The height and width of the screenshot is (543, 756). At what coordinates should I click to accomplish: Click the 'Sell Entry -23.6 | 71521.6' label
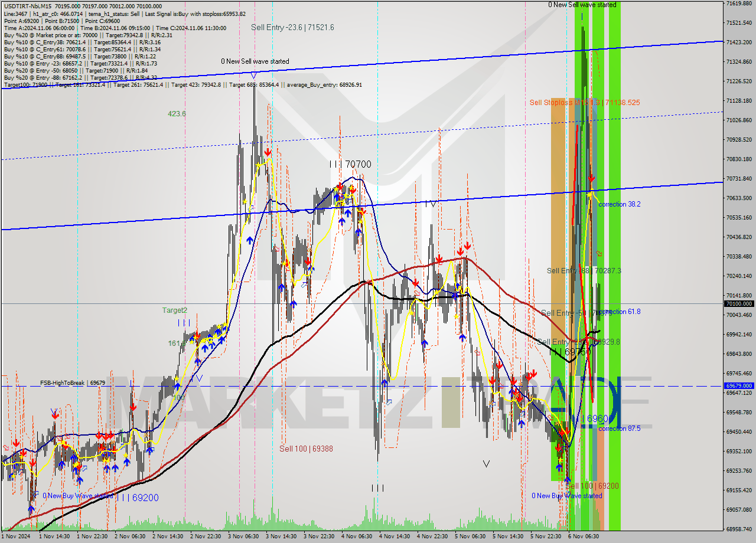click(x=292, y=27)
